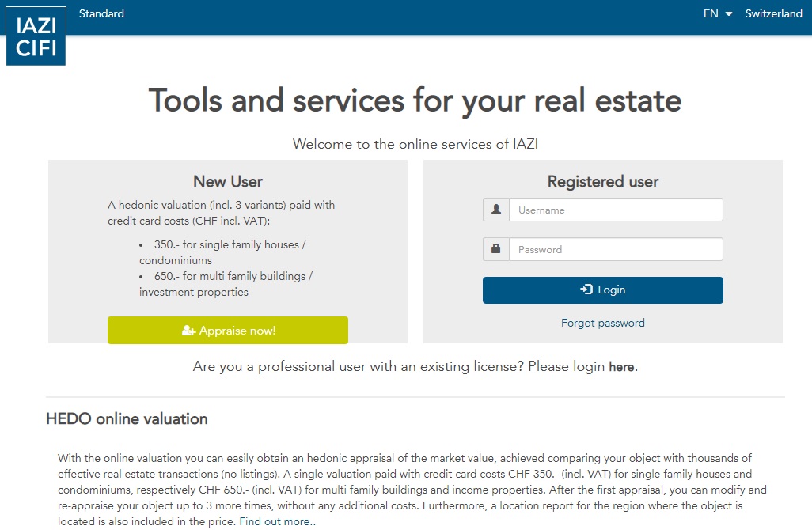Open the EN language dropdown
The height and width of the screenshot is (530, 812).
718,13
